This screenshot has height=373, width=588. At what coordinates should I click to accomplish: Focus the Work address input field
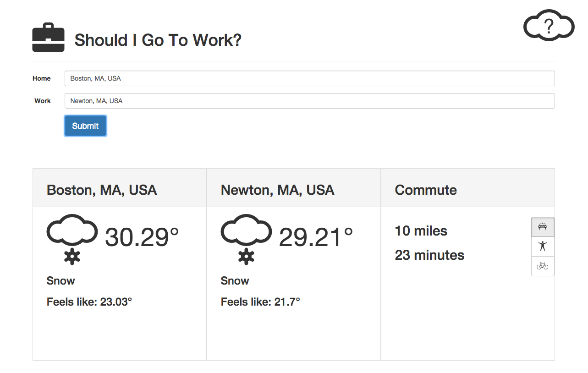coord(309,101)
